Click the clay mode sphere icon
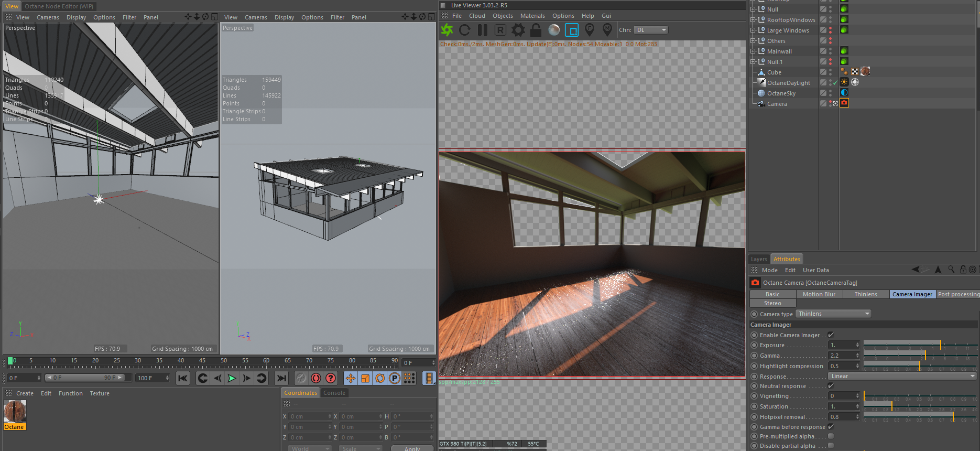Viewport: 980px width, 451px height. pos(554,30)
